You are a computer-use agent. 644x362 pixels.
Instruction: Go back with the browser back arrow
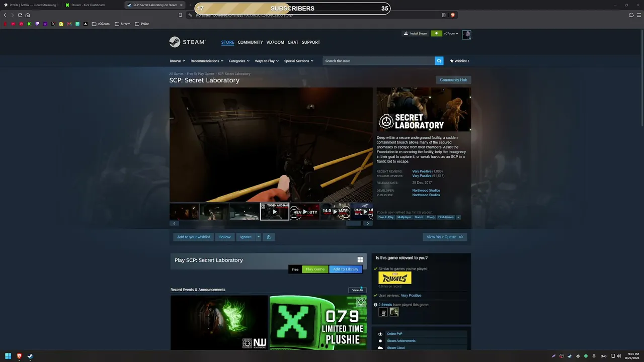tap(5, 15)
